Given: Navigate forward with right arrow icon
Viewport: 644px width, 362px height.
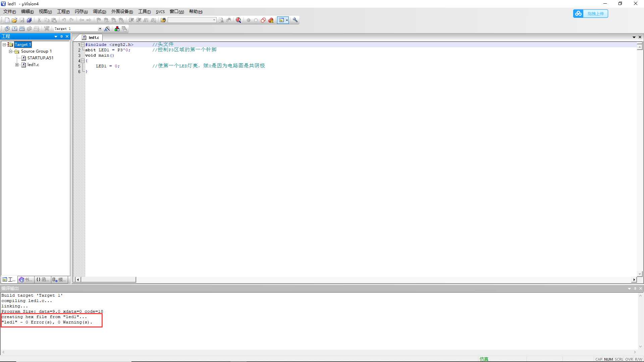Looking at the screenshot, I should coord(89,20).
